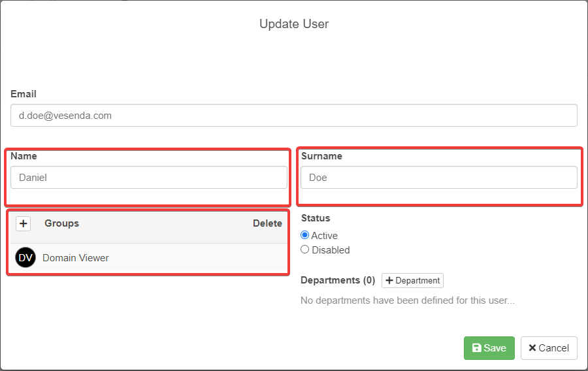Click the no departments defined message

(407, 300)
